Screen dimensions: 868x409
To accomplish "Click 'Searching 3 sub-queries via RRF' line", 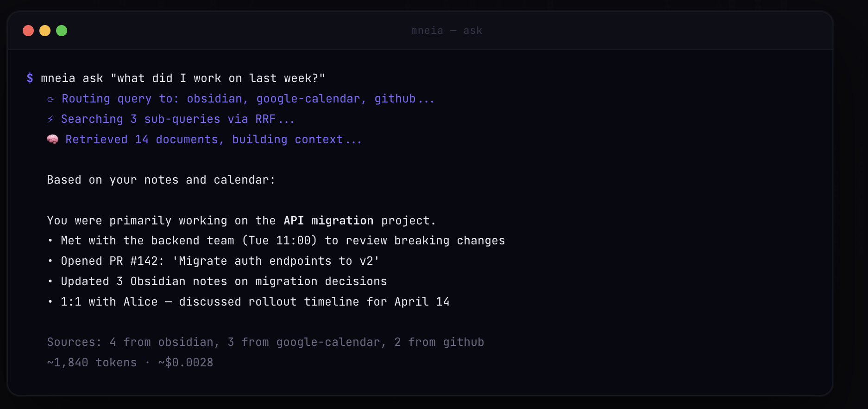I will coord(177,120).
